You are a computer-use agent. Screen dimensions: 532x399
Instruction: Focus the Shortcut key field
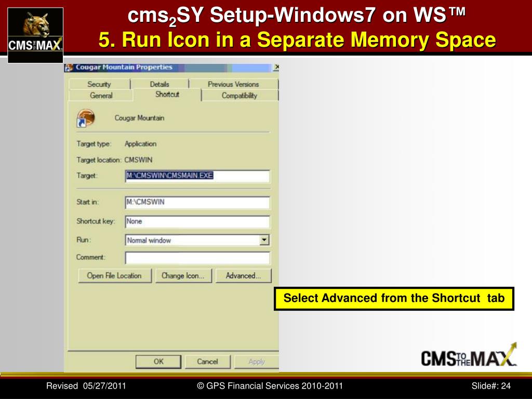point(197,221)
